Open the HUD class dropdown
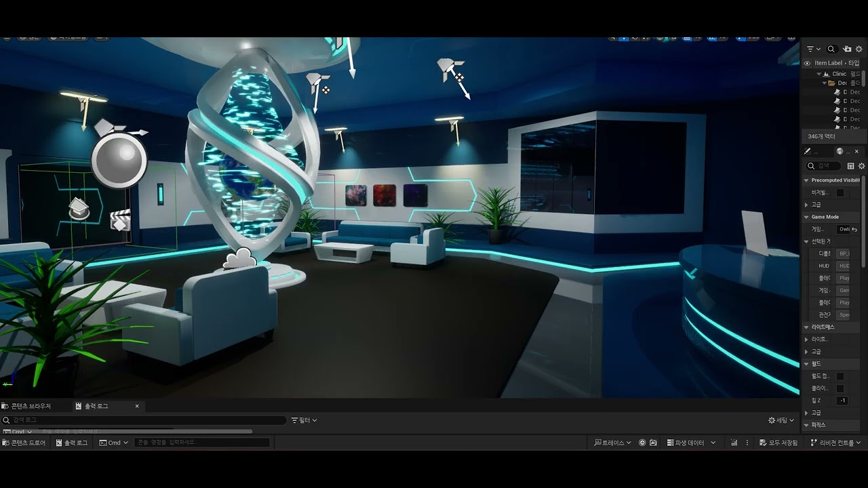This screenshot has height=488, width=868. click(844, 266)
